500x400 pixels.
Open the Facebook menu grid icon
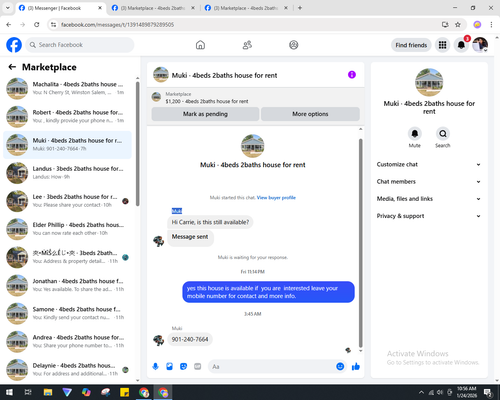442,45
